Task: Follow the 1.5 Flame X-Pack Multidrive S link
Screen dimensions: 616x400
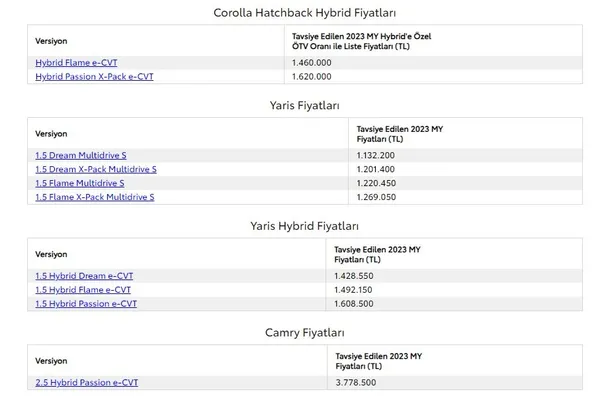Action: coord(95,197)
